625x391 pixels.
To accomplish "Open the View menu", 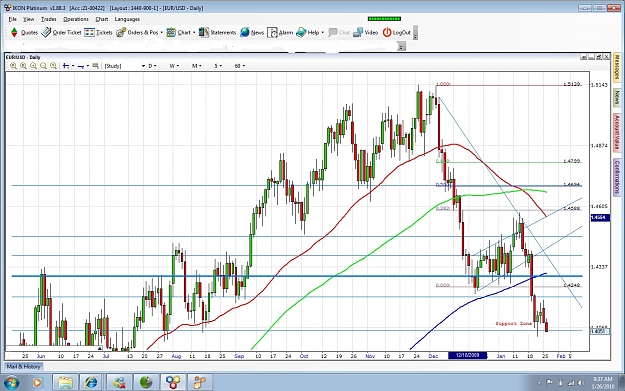I will (x=28, y=19).
